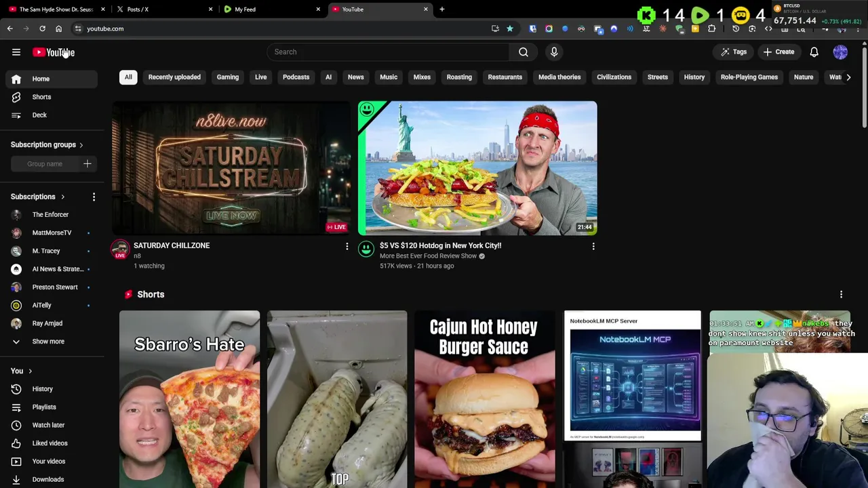Select Recently uploaded chip
868x488 pixels.
click(174, 77)
